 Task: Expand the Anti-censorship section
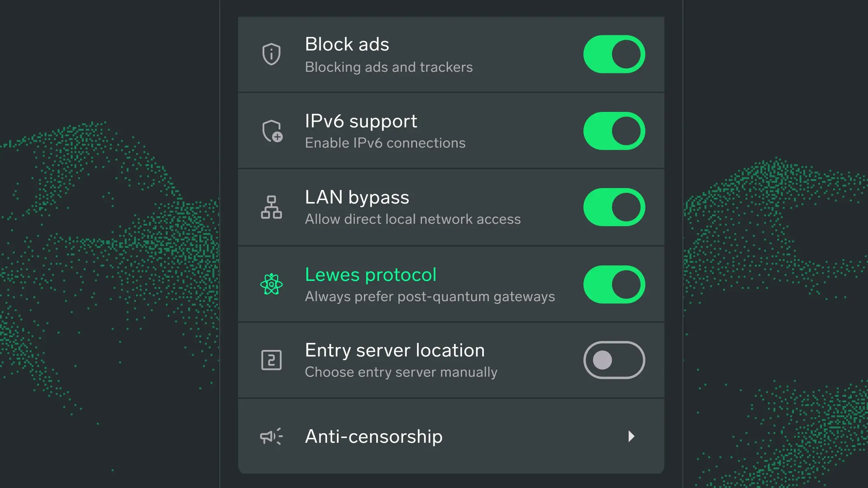point(451,436)
